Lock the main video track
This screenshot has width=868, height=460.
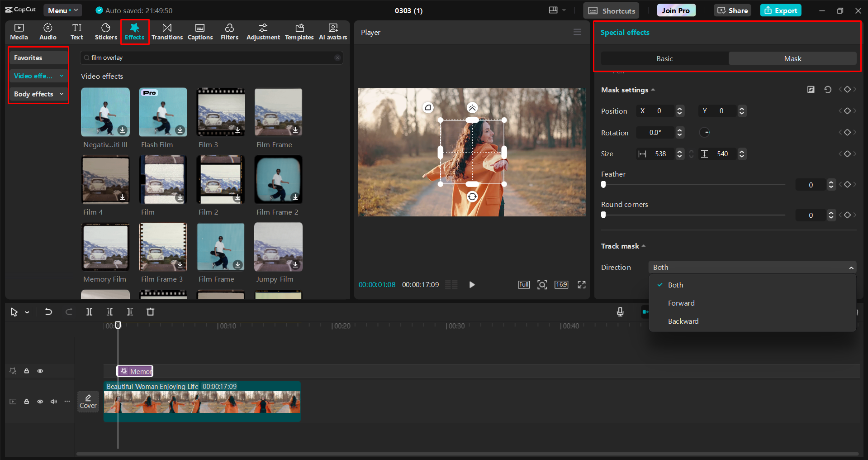pos(27,402)
